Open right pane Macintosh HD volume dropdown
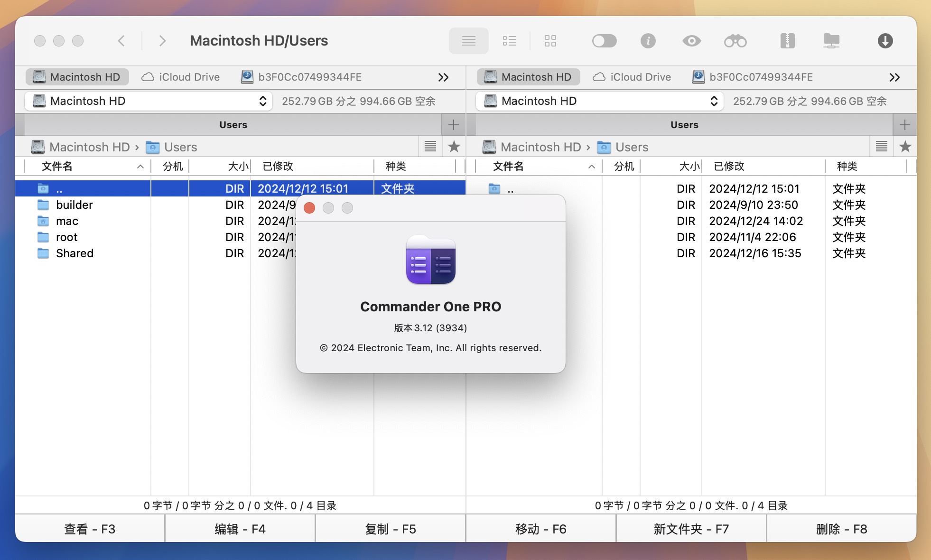 pyautogui.click(x=600, y=101)
